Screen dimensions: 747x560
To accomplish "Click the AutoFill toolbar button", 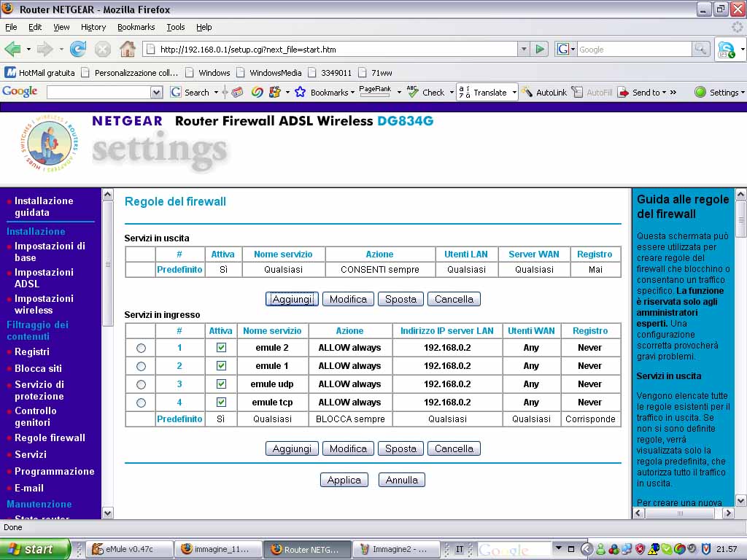I will coord(592,93).
